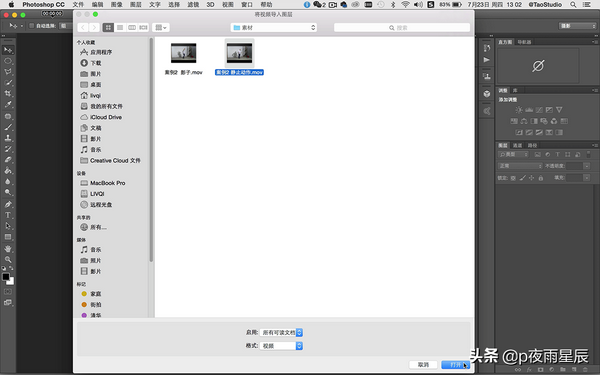600x375 pixels.
Task: Switch to the 导航器 navigator tab
Action: coord(524,42)
